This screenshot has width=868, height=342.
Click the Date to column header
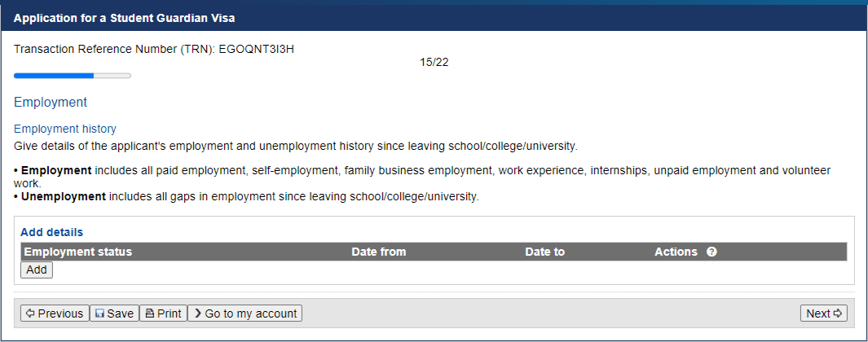544,252
